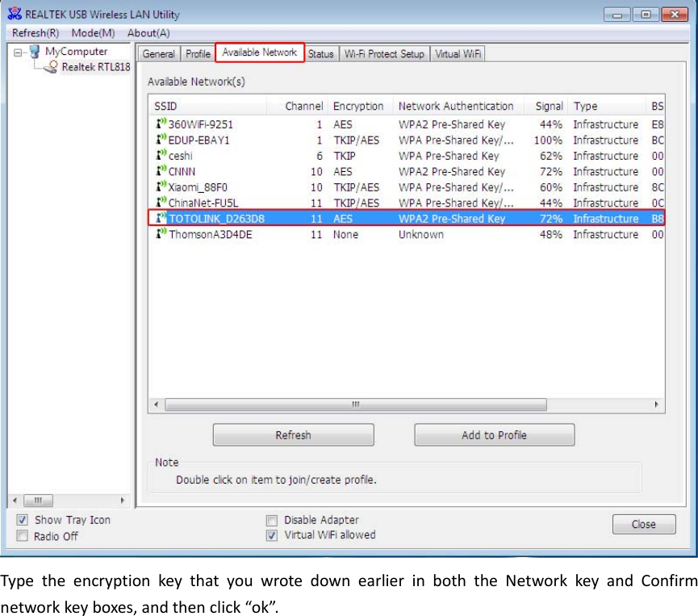The height and width of the screenshot is (616, 698).
Task: Click the MyComputer tree label
Action: (x=76, y=52)
